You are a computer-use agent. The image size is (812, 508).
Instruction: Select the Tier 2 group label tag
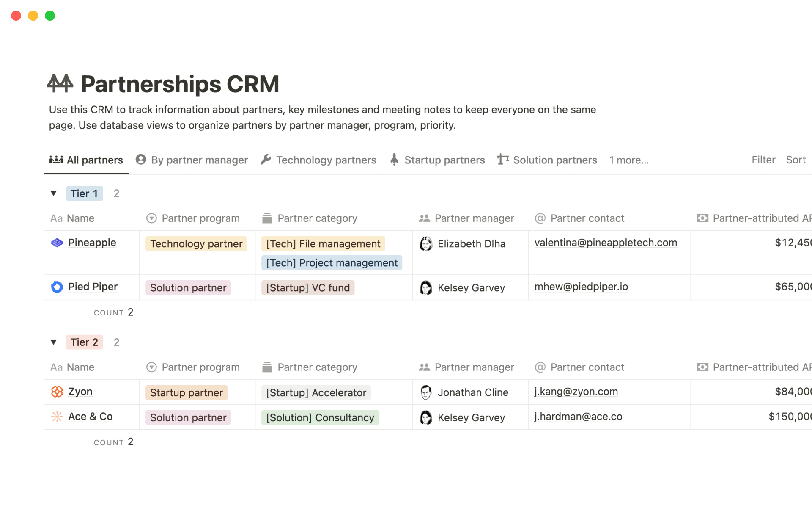tap(84, 342)
